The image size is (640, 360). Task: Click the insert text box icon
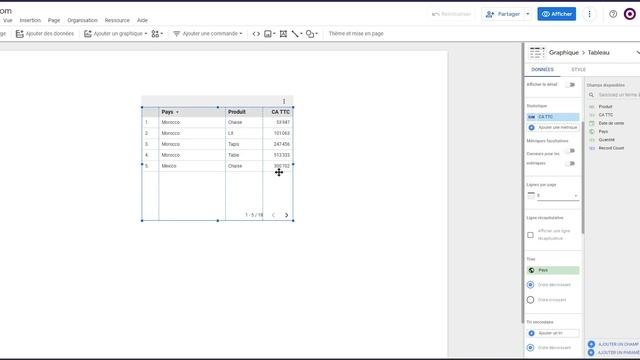(283, 34)
